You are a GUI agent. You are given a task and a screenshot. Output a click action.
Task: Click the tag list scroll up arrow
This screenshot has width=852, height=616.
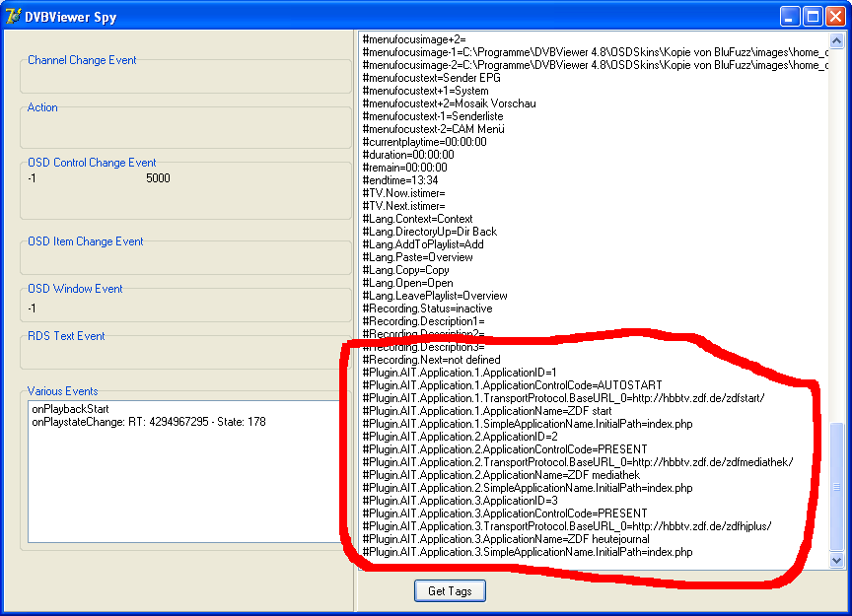(837, 40)
